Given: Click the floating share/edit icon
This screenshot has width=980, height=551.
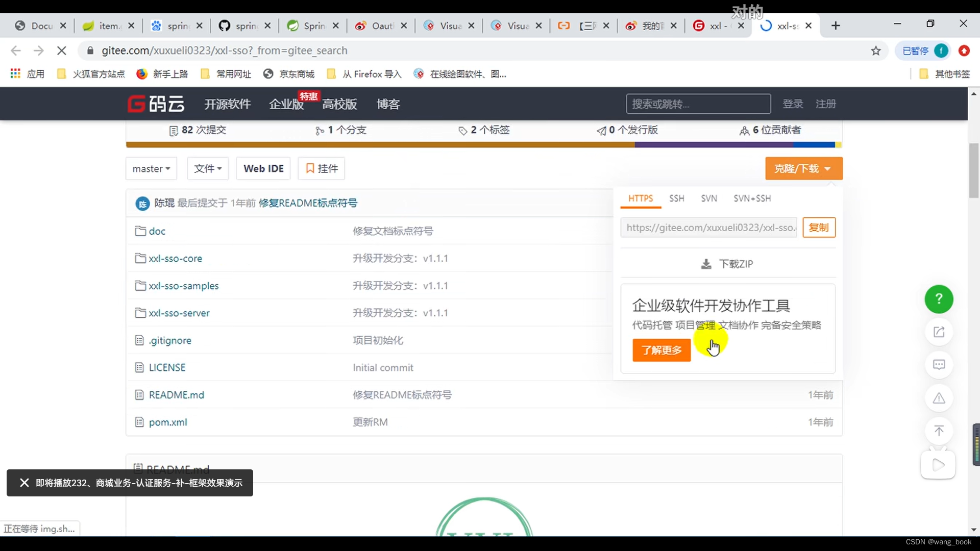Looking at the screenshot, I should (939, 332).
